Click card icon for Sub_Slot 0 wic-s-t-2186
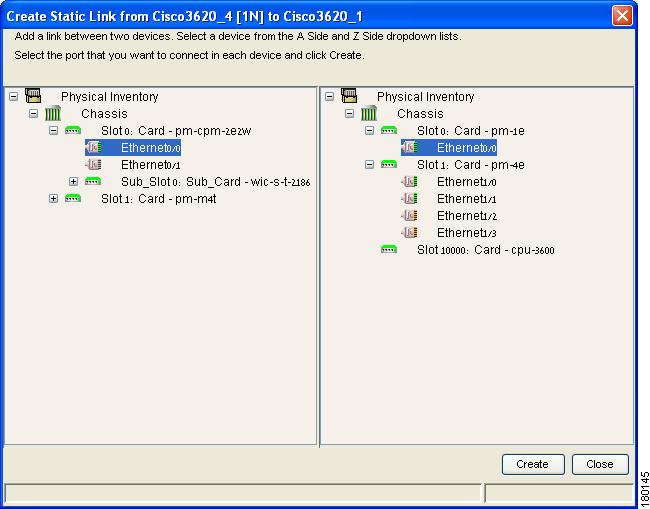650x509 pixels. [x=93, y=181]
